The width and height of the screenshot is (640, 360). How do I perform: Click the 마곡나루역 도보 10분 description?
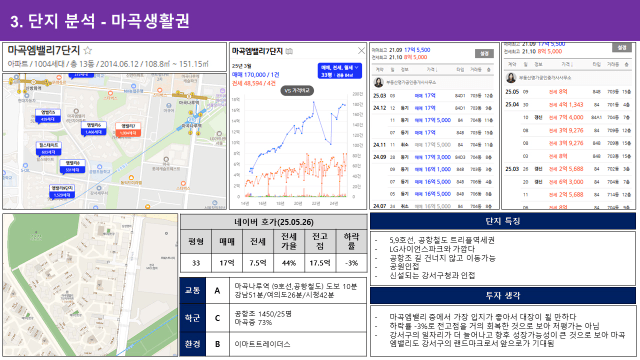point(296,286)
